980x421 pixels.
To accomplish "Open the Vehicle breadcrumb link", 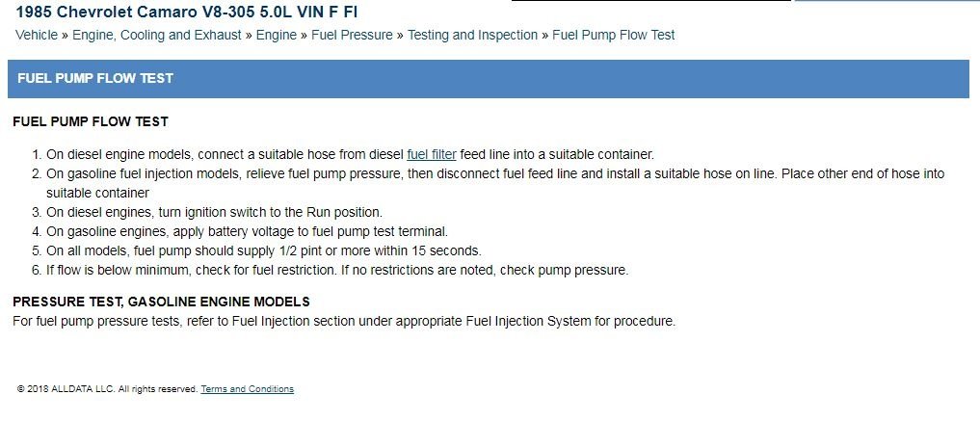I will [x=39, y=35].
